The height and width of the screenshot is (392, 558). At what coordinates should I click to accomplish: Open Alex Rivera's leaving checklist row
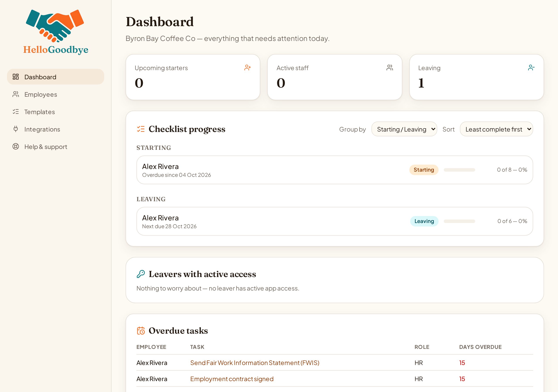click(335, 221)
